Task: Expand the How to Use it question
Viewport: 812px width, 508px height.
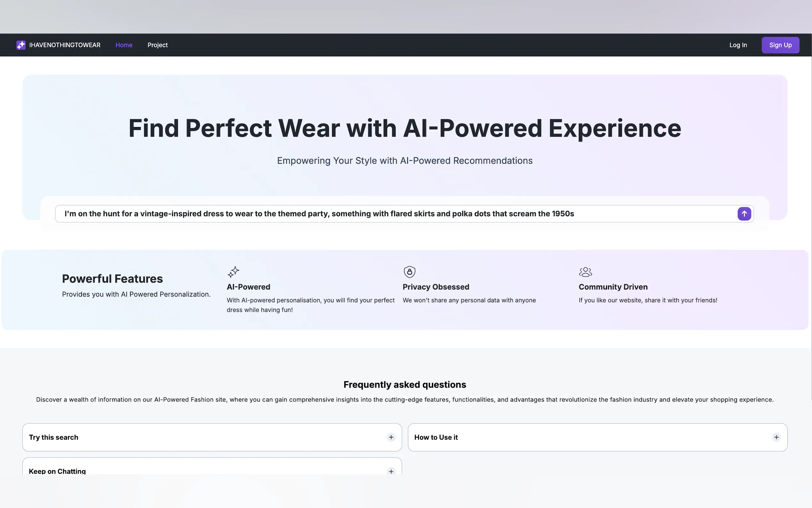Action: [x=436, y=437]
